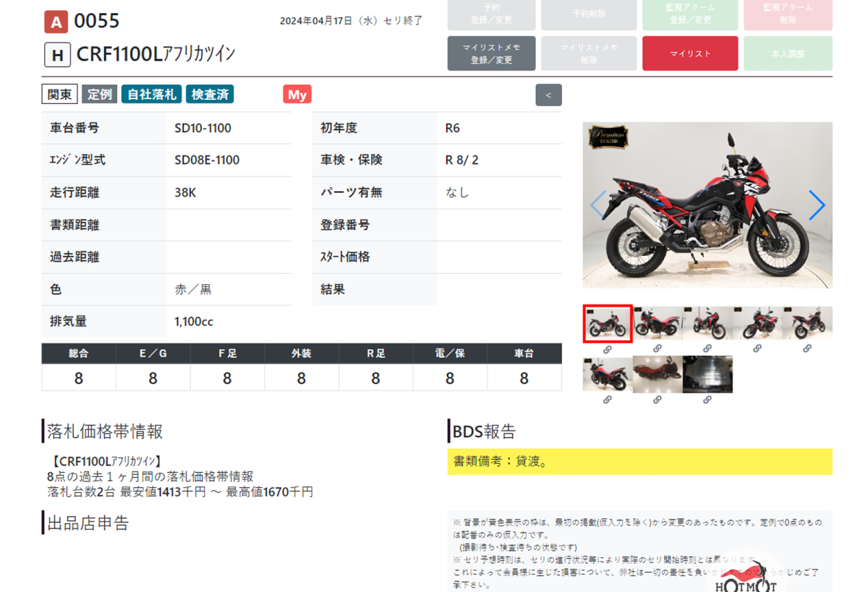Click the link icon under the left-side view thumbnail
The height and width of the screenshot is (592, 868).
point(658,348)
